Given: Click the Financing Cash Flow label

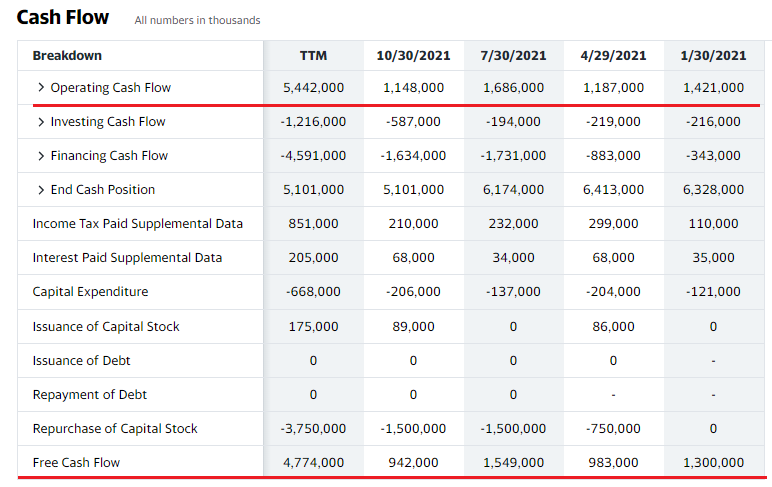Looking at the screenshot, I should click(109, 156).
